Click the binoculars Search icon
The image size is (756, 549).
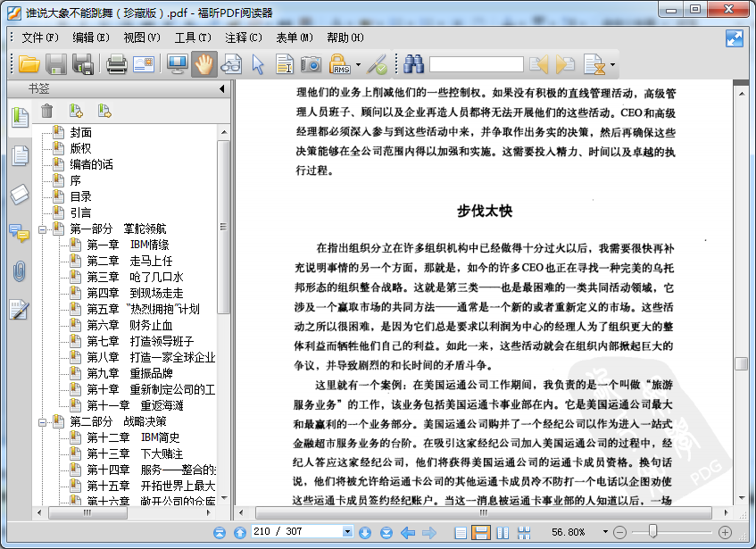point(413,64)
